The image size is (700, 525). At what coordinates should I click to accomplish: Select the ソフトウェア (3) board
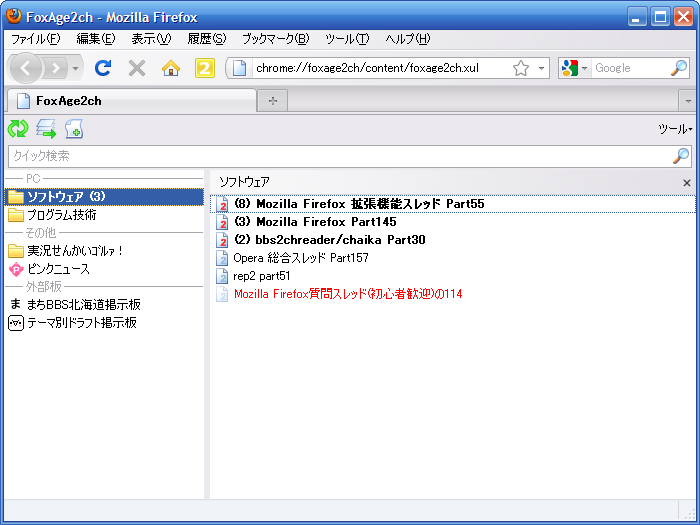click(104, 197)
